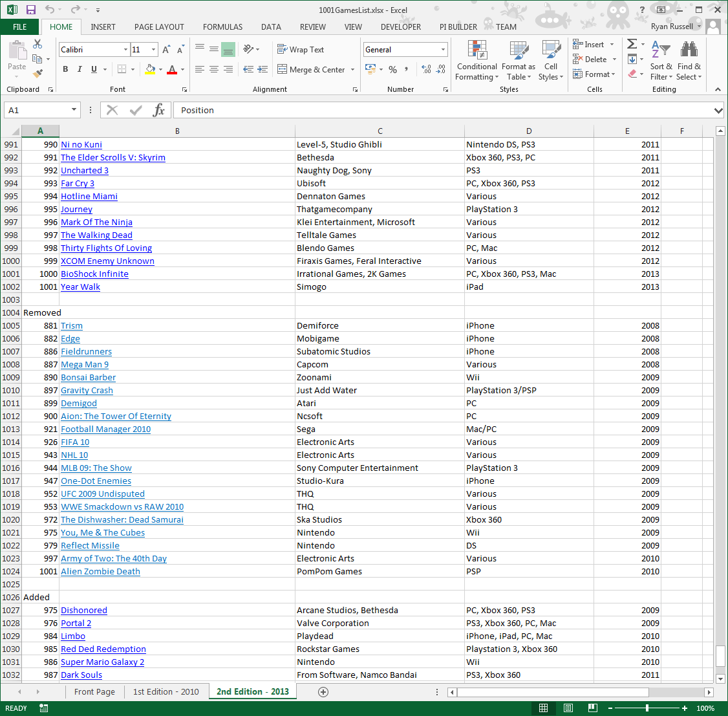Open Find & Select binoculars
The height and width of the screenshot is (716, 728).
click(x=689, y=60)
